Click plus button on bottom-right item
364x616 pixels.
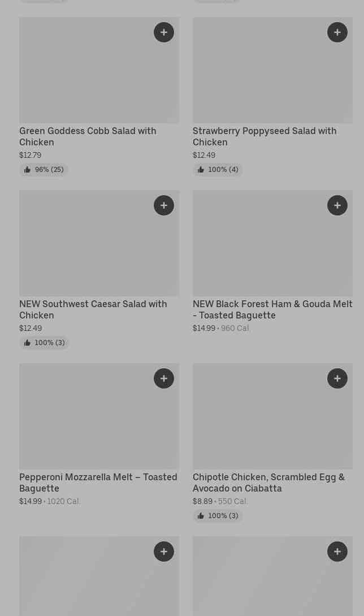(337, 552)
